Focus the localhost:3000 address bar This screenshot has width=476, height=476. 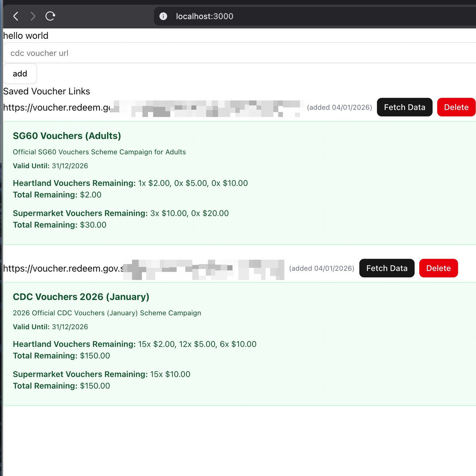coord(315,16)
